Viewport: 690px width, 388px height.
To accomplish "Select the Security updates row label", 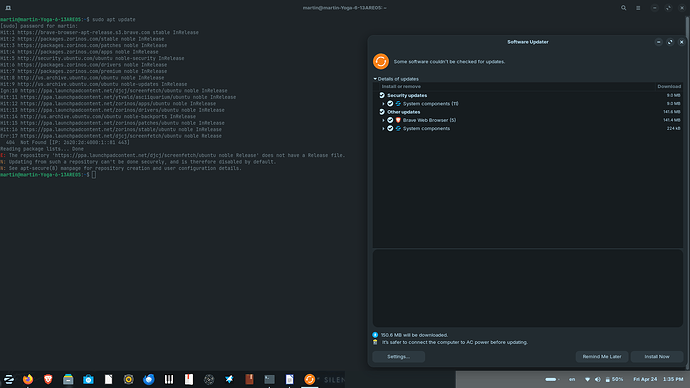I will coord(407,95).
